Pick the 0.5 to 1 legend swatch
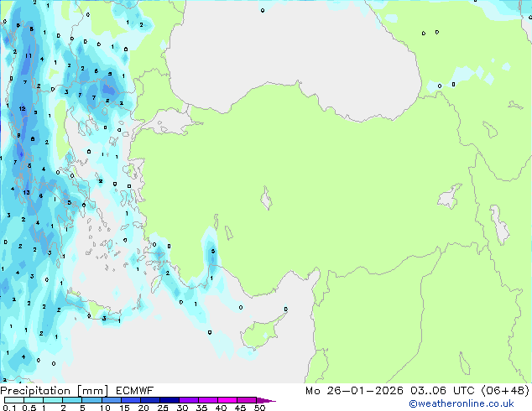Viewport: 532px width, 411px height. [34, 400]
